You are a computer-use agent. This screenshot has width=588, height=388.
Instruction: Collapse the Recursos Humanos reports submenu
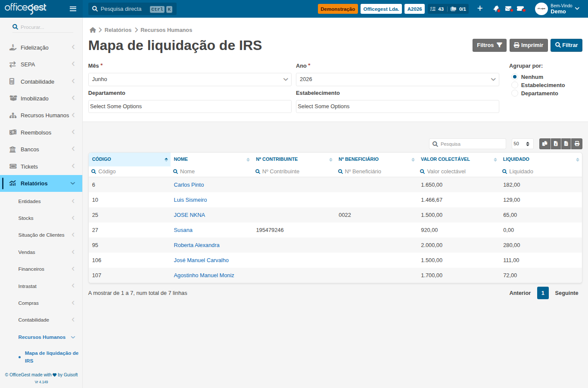tap(73, 337)
